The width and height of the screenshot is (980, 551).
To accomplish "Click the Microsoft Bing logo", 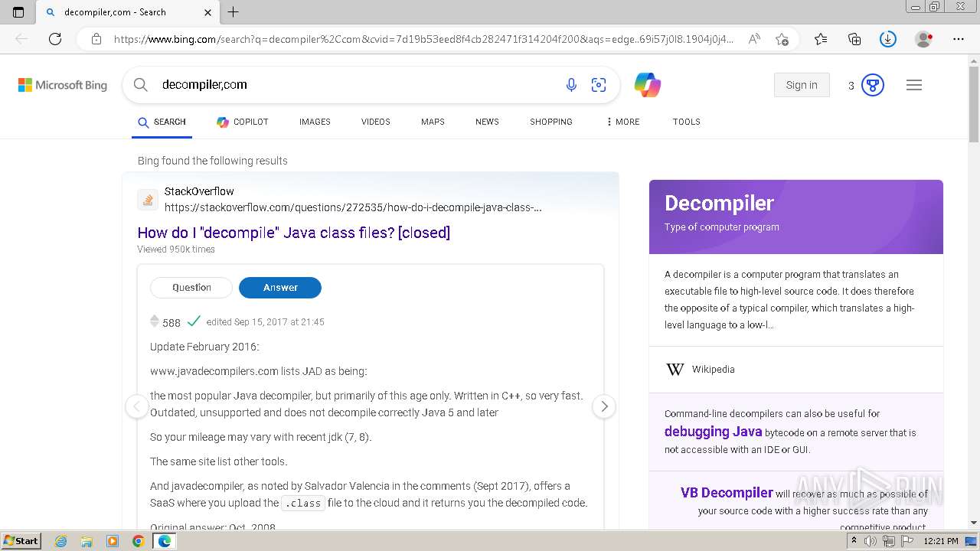I will (63, 85).
